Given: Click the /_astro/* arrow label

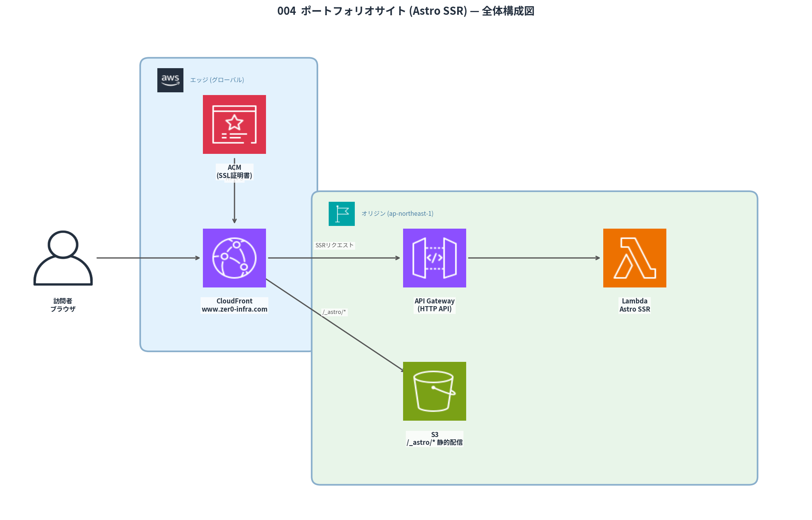Looking at the screenshot, I should [334, 312].
